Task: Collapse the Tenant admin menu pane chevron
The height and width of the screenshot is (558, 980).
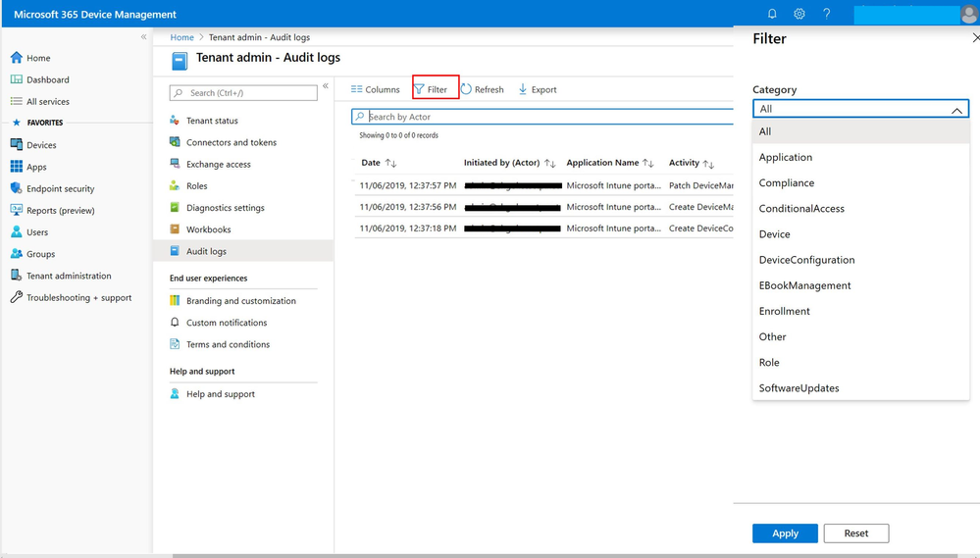Action: (x=326, y=85)
